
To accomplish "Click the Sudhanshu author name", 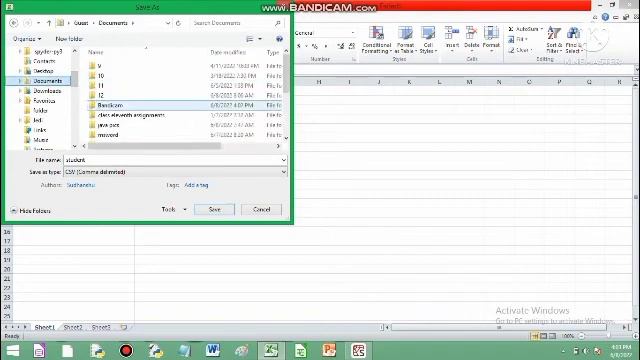I will click(x=81, y=185).
